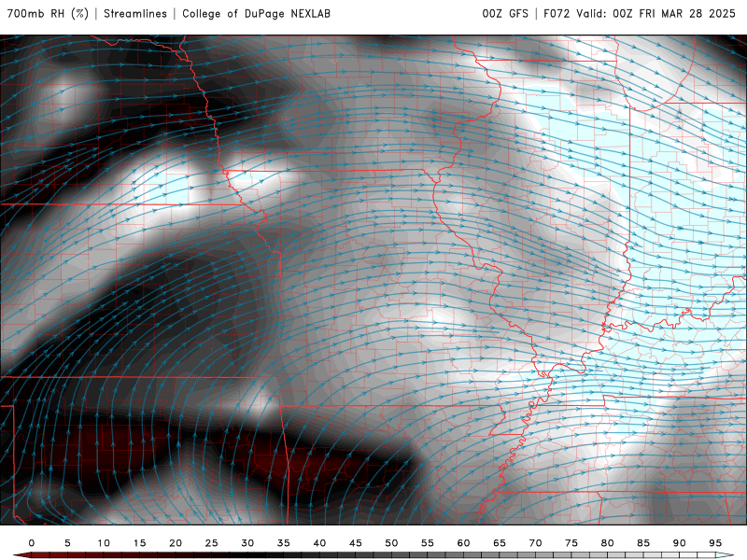Select the "00Z GFS" model run label
This screenshot has width=747, height=560.
(505, 14)
